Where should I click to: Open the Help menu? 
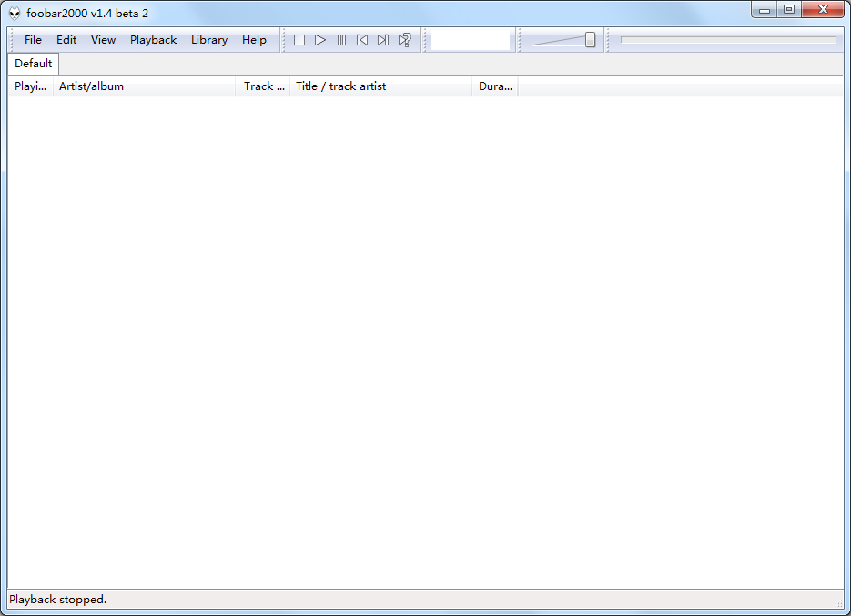coord(254,40)
